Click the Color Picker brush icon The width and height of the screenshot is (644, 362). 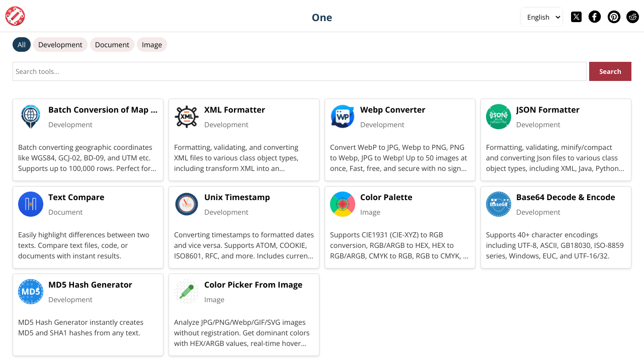coord(187,292)
